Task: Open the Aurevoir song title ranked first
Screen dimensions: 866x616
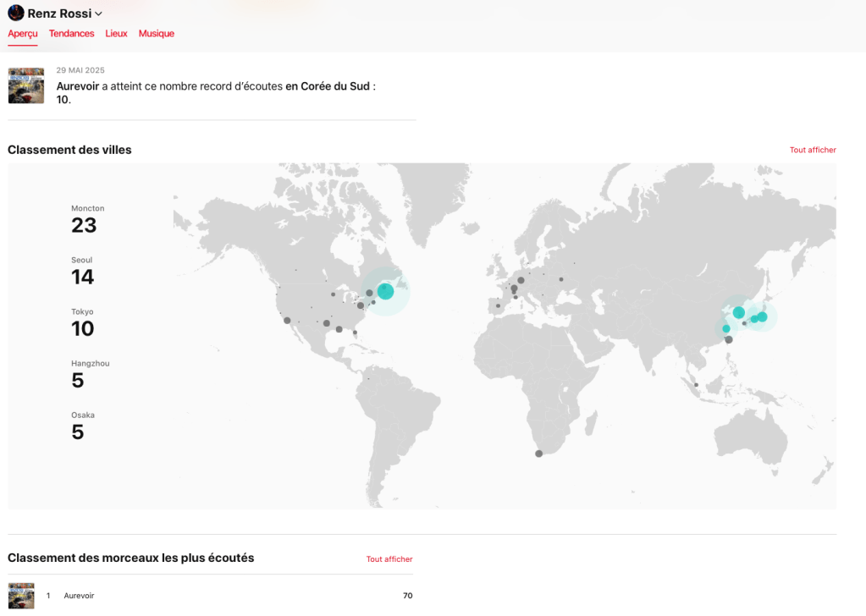Action: pos(80,596)
